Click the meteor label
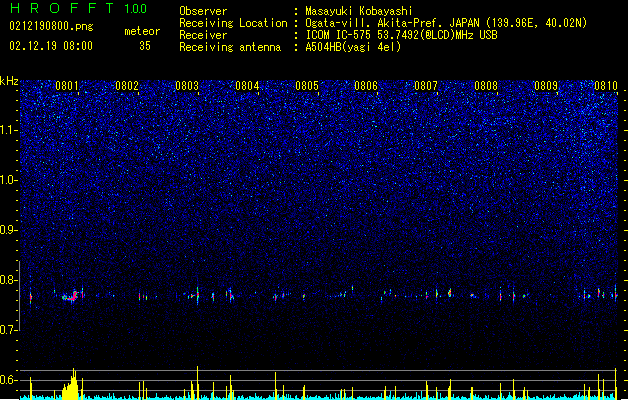629x400 pixels. tap(142, 31)
